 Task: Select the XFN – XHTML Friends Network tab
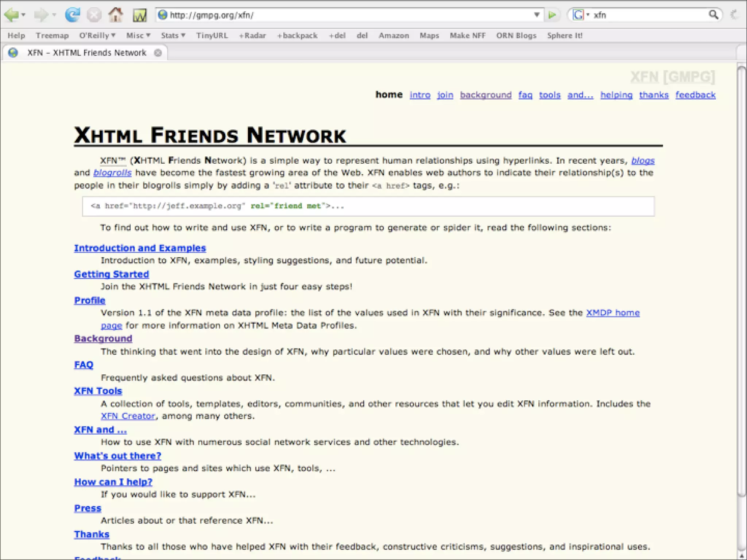click(x=86, y=53)
